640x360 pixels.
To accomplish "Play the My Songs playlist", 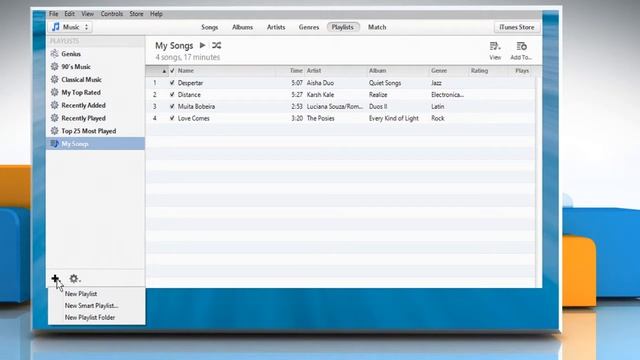I will tap(202, 45).
